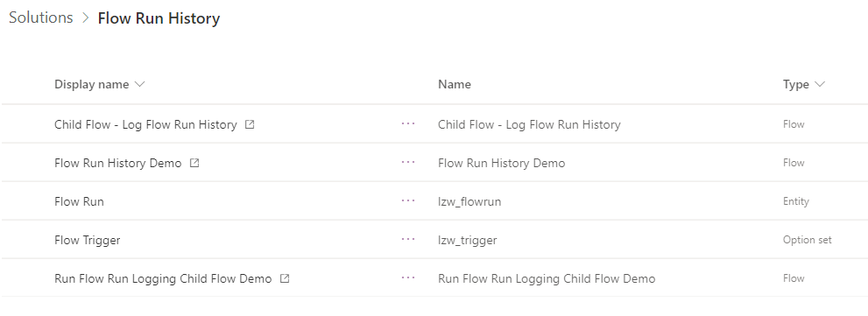868x316 pixels.
Task: Open the Child Flow - Log Flow Run History display name
Action: pos(145,124)
